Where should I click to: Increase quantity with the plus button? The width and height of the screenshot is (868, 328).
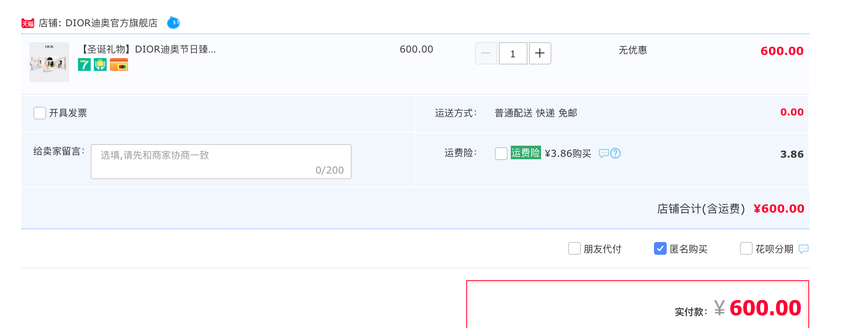(540, 53)
